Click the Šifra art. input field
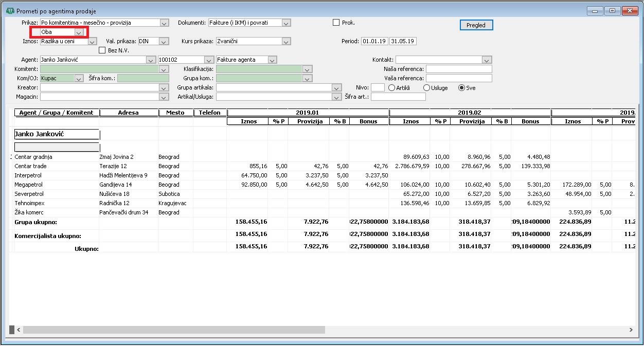 point(398,97)
